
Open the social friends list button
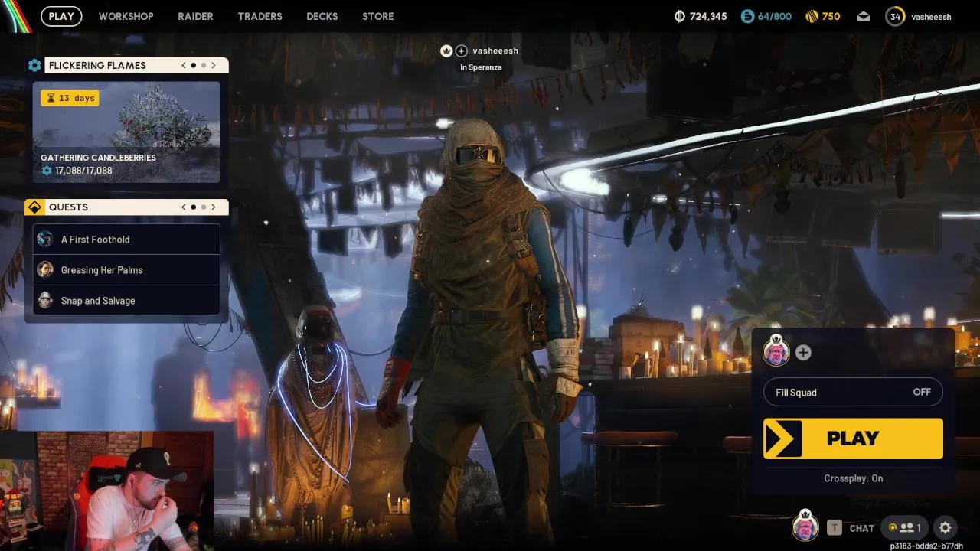[x=904, y=527]
